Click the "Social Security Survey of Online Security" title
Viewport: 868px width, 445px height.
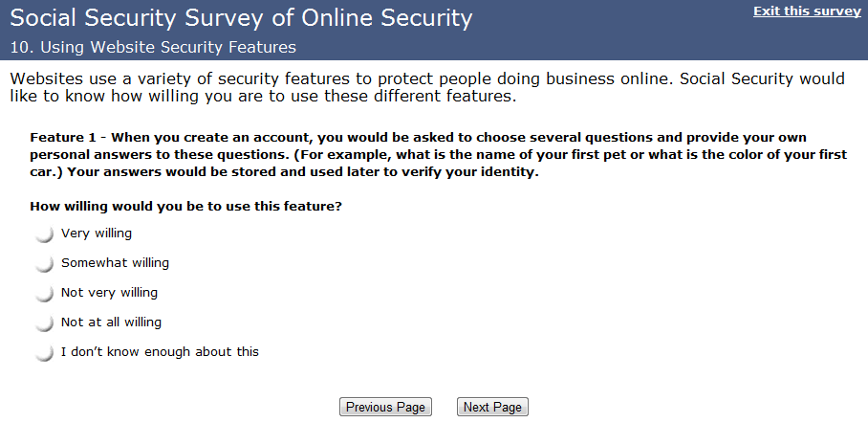[x=241, y=17]
